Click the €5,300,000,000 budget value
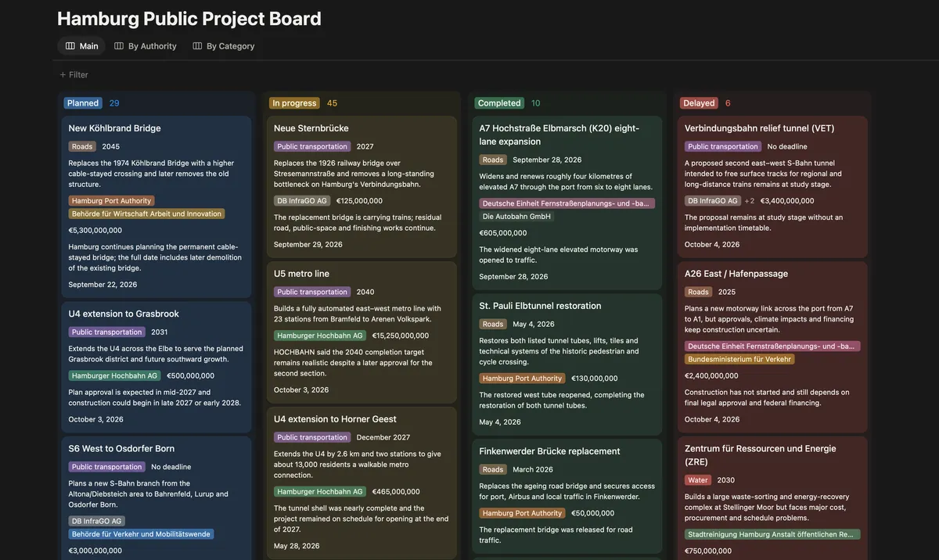Screen dimensions: 939x560 (x=95, y=230)
